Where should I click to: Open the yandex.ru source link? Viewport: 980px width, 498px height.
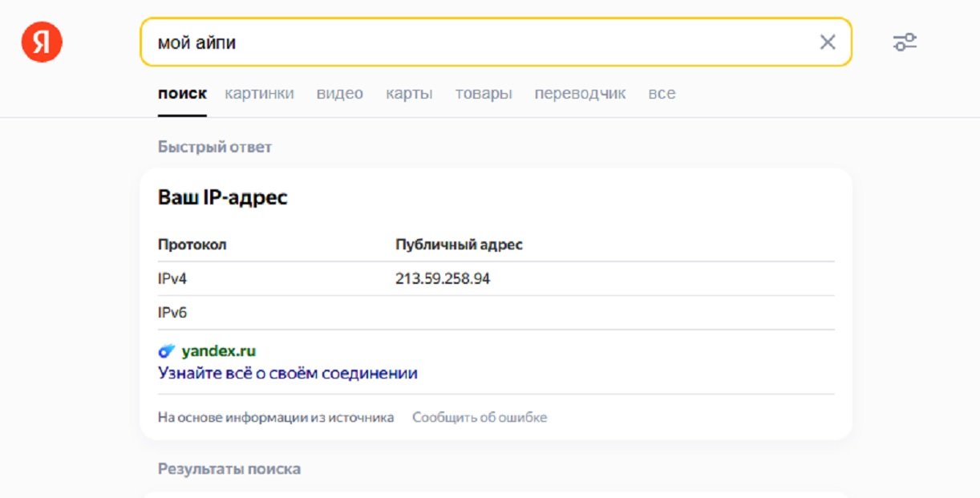pos(218,351)
